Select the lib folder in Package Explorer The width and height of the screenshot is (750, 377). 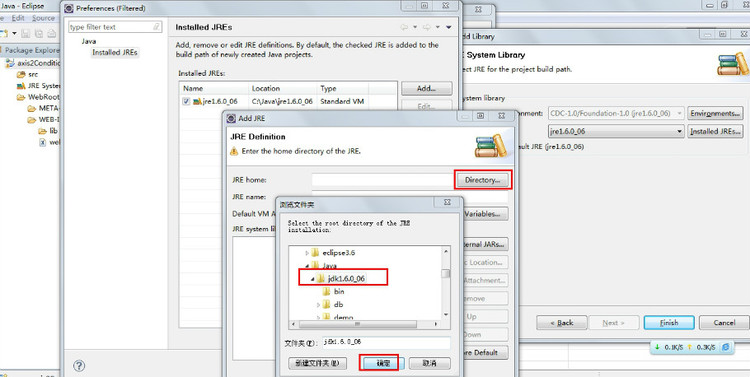[x=48, y=131]
